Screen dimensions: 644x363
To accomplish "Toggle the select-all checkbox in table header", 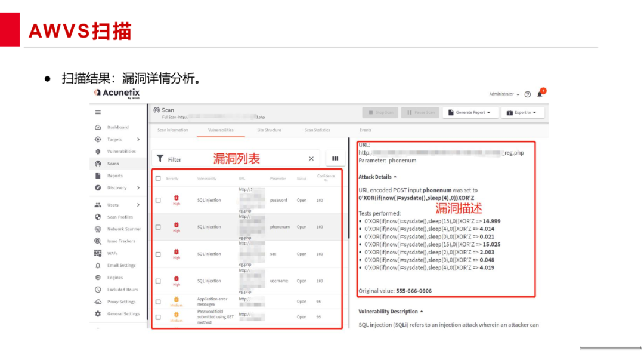I will pyautogui.click(x=158, y=179).
